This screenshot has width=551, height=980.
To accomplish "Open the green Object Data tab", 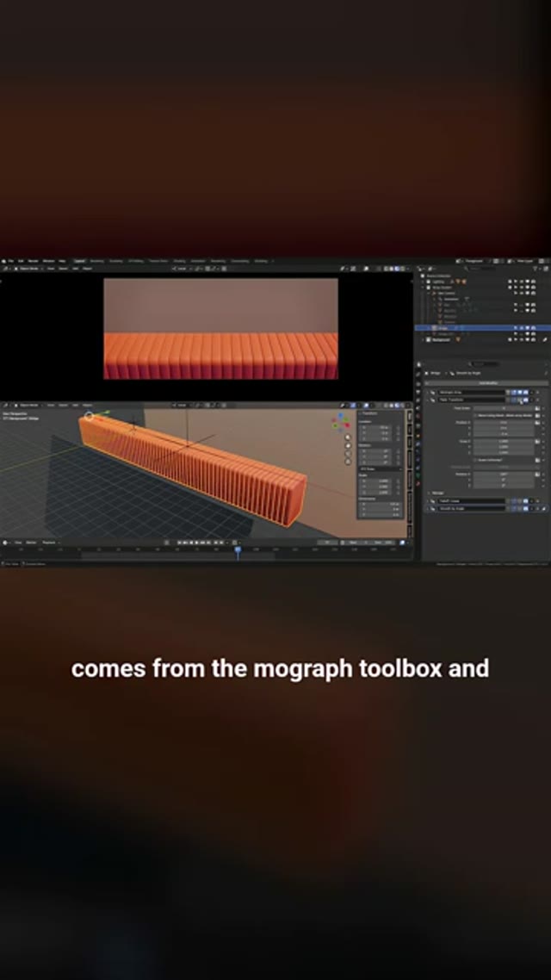I will coord(418,475).
